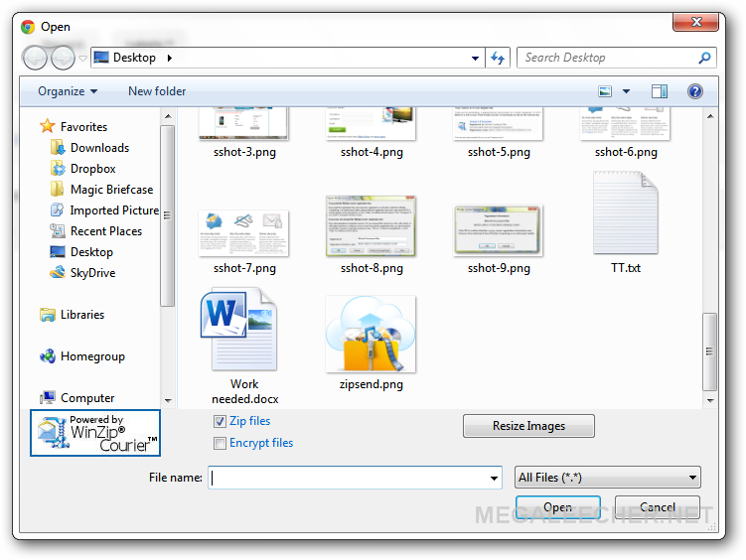
Task: Close the Open dialog window
Action: [695, 22]
